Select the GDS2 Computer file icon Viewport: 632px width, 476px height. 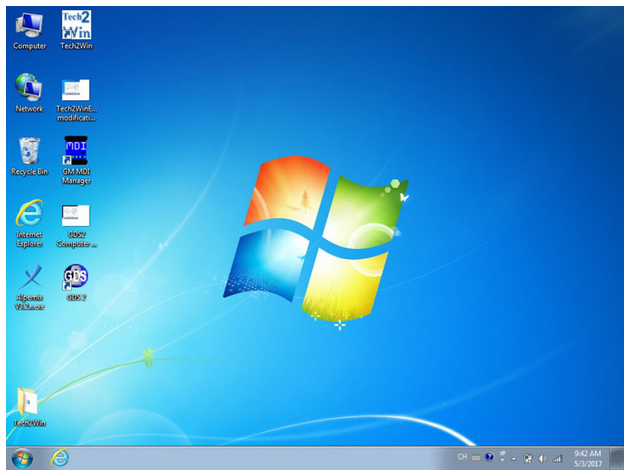pos(76,226)
